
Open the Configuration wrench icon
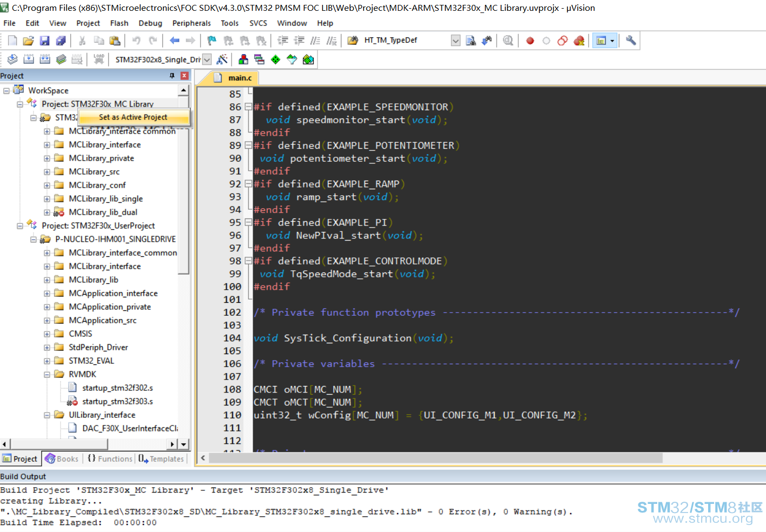coord(631,41)
